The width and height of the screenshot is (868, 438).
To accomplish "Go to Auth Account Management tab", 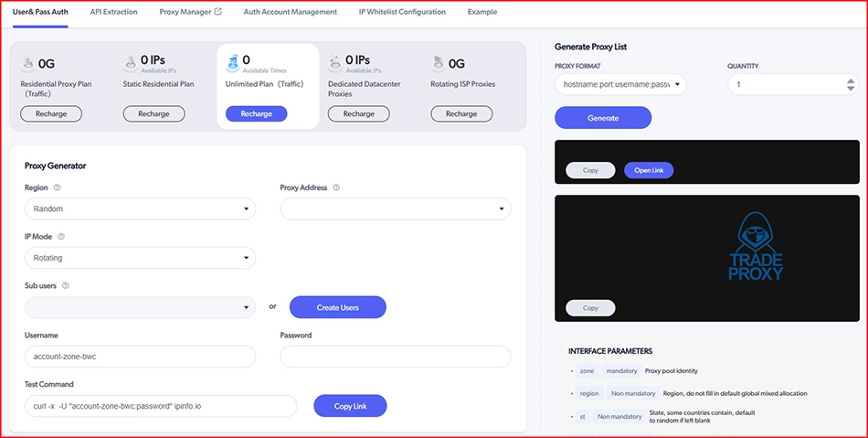I will 290,12.
